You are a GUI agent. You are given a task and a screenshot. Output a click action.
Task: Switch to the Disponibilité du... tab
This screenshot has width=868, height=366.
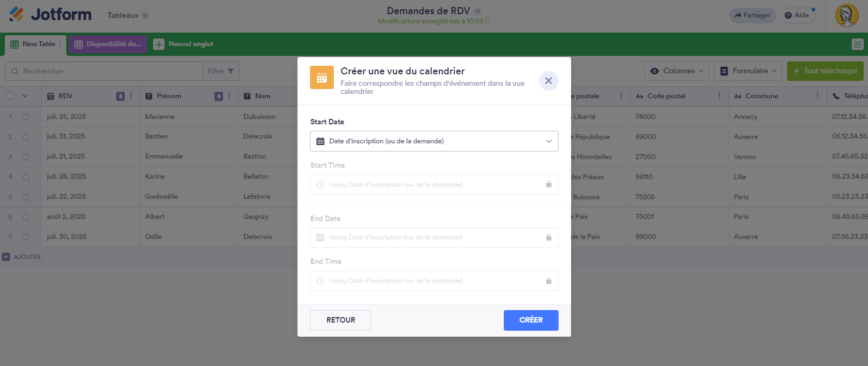tap(108, 45)
